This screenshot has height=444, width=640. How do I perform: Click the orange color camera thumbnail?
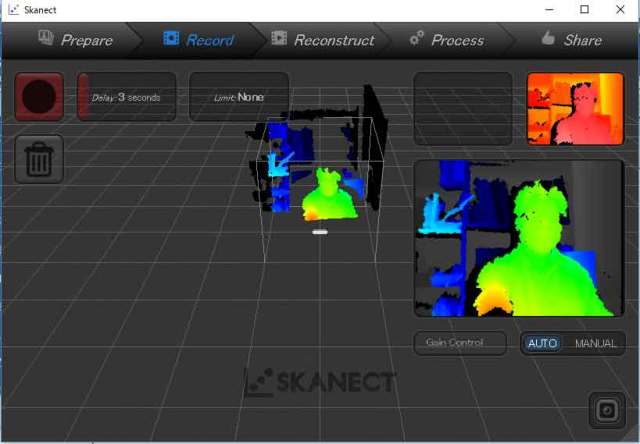(575, 109)
